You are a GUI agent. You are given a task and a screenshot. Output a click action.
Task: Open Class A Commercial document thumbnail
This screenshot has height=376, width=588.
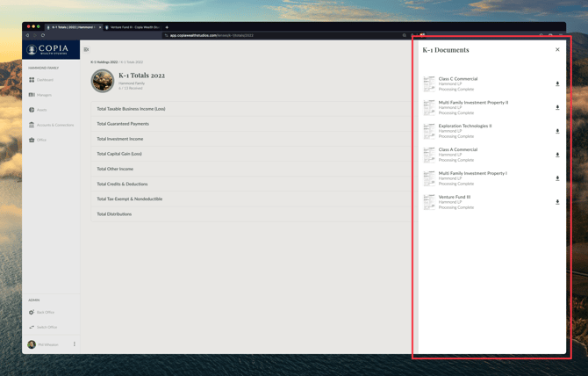pos(429,155)
